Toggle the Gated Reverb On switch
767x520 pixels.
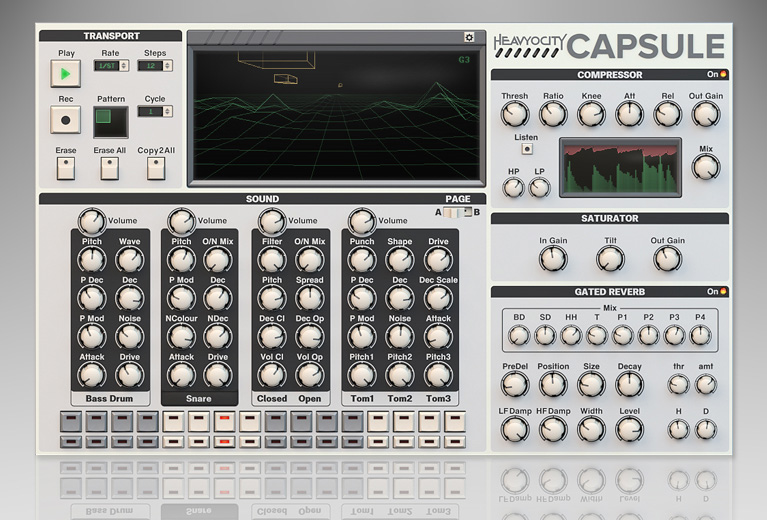coord(723,292)
